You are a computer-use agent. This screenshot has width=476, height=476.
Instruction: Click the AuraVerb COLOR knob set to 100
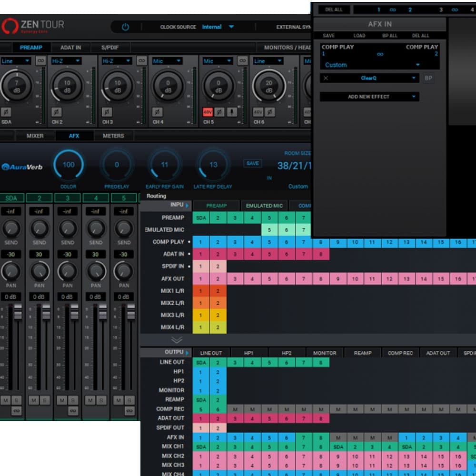[68, 165]
